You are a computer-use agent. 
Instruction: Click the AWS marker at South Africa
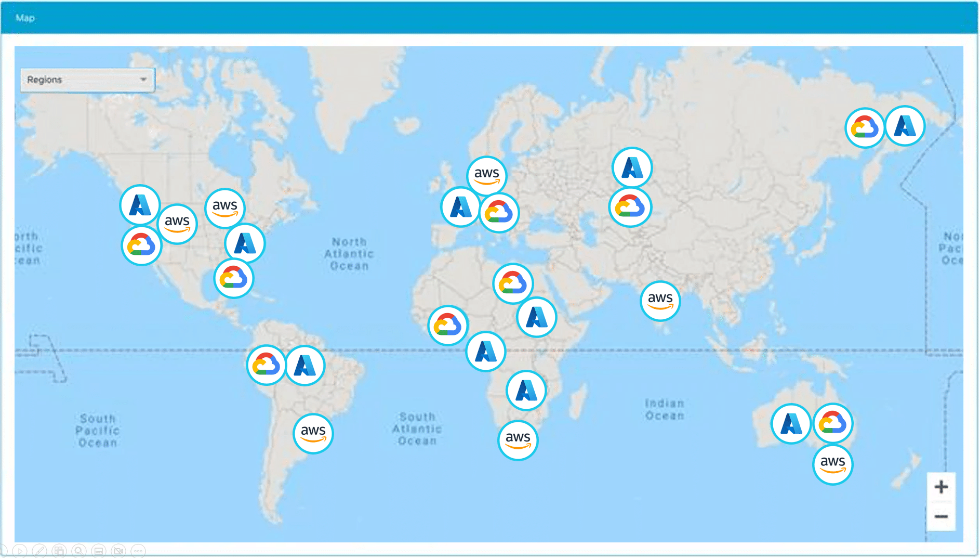518,440
